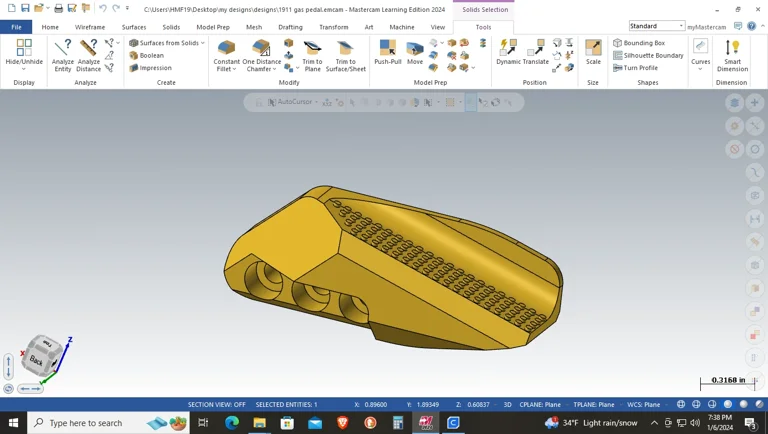
Task: Expand the Constant Fillet dropdown arrow
Action: tap(235, 69)
